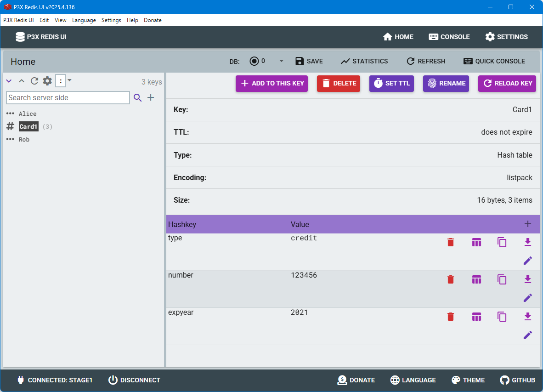Screen dimensions: 543x392
Task: Download the type field value
Action: coord(527,242)
